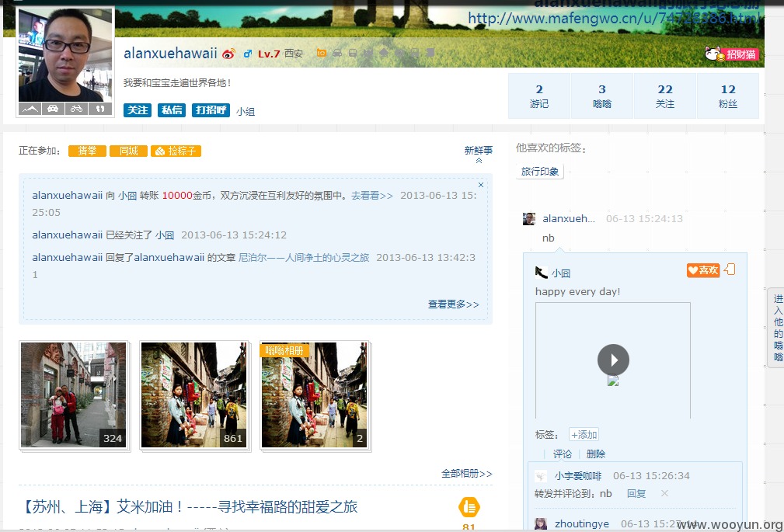This screenshot has height=532, width=784.
Task: Open the 2 游记 travel notes stat
Action: click(539, 96)
